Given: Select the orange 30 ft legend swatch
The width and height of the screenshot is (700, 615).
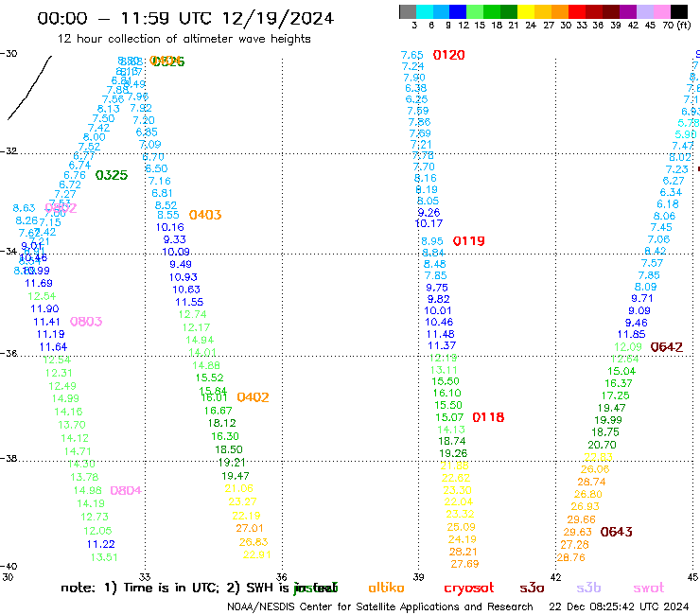Looking at the screenshot, I should pyautogui.click(x=559, y=11).
